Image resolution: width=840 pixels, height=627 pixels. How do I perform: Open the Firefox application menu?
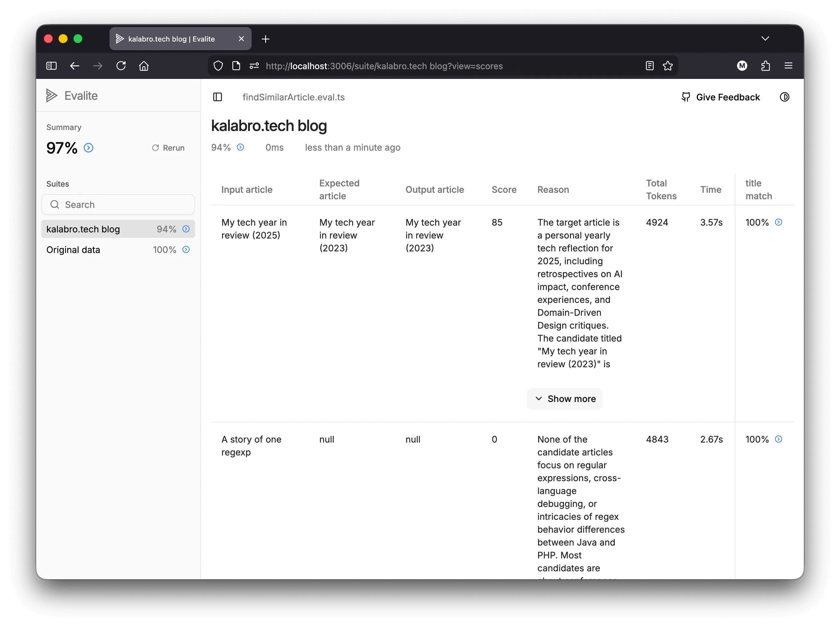click(789, 66)
